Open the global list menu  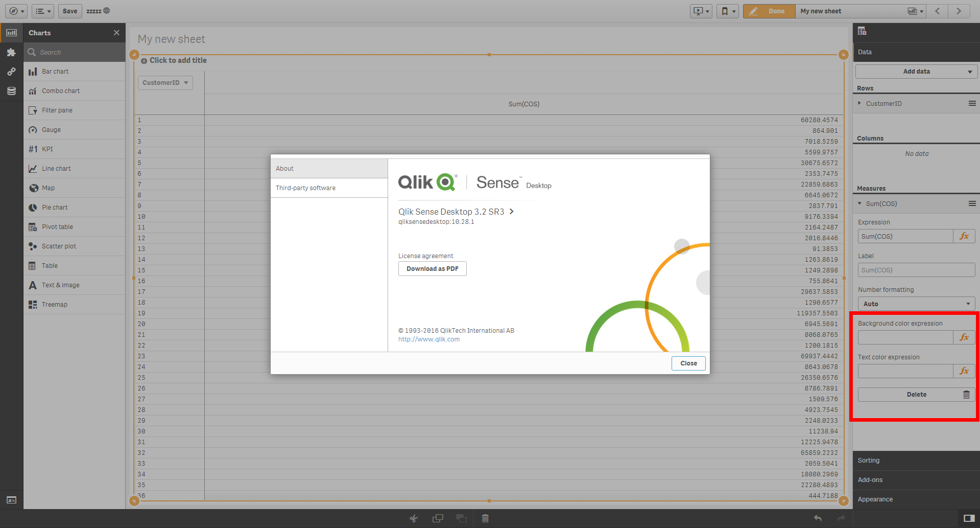tap(43, 11)
